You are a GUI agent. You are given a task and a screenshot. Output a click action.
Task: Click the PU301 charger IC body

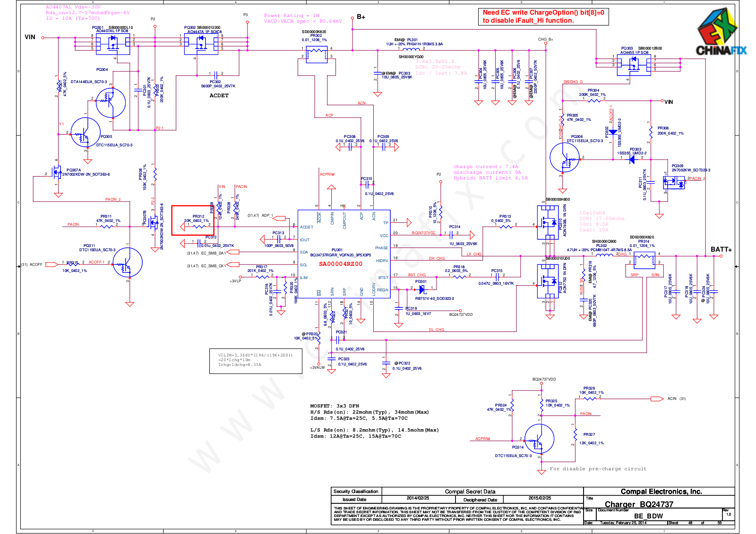[344, 254]
